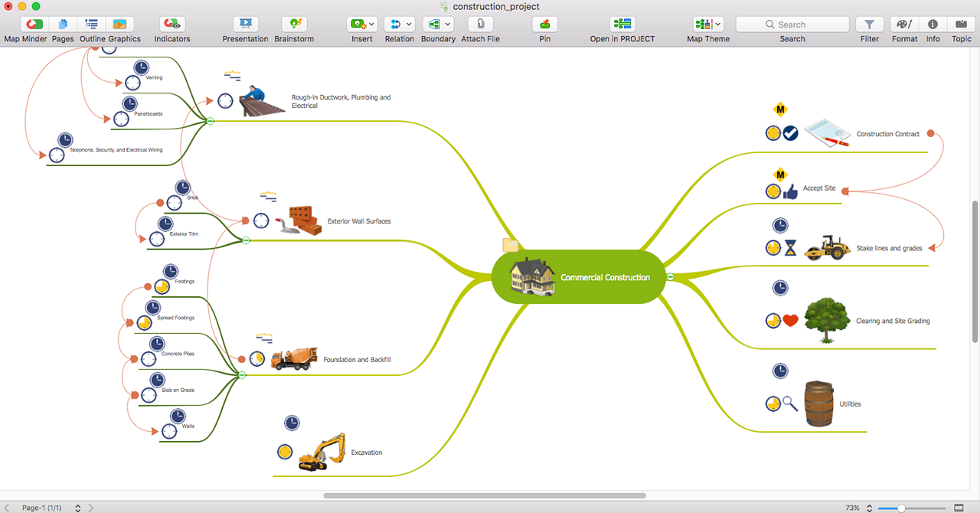Collapse right side of Commercial Construction topic
The height and width of the screenshot is (513, 980).
click(x=670, y=277)
